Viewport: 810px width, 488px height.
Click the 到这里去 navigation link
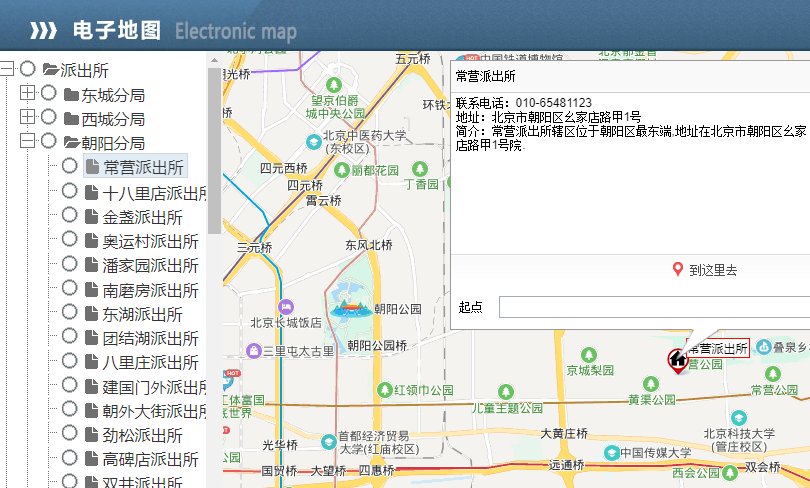pyautogui.click(x=713, y=270)
